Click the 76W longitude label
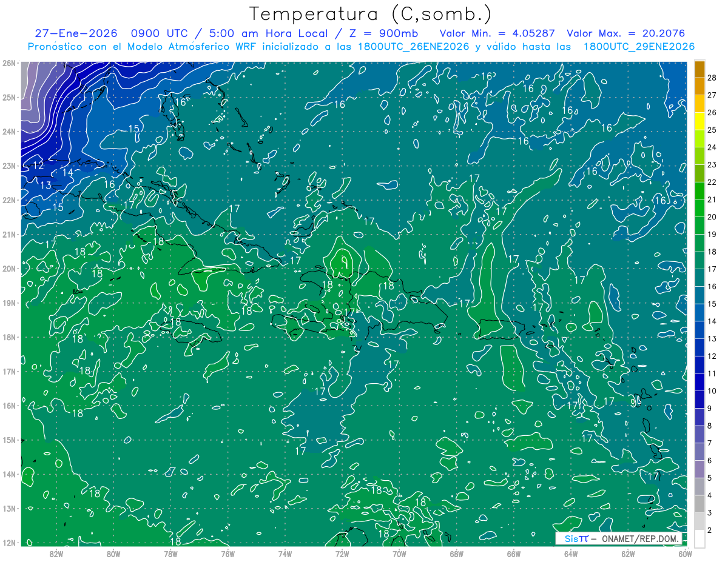The height and width of the screenshot is (562, 728). pos(227,553)
